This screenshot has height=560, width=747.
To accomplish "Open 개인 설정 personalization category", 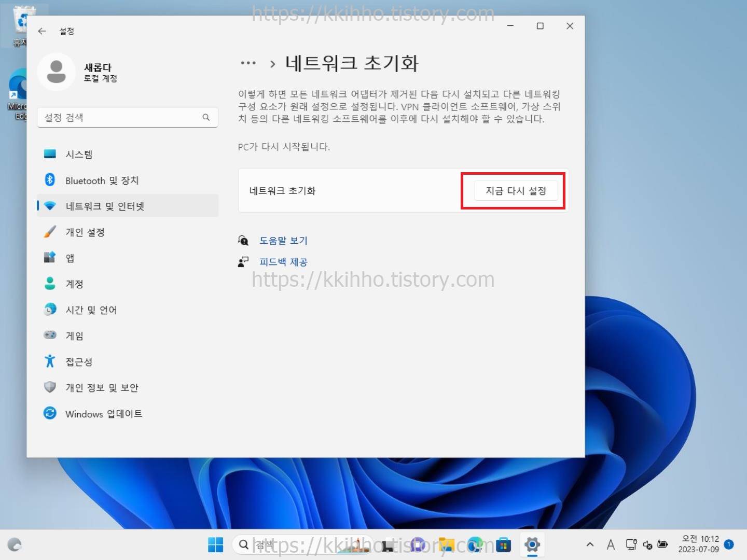I will (x=128, y=232).
